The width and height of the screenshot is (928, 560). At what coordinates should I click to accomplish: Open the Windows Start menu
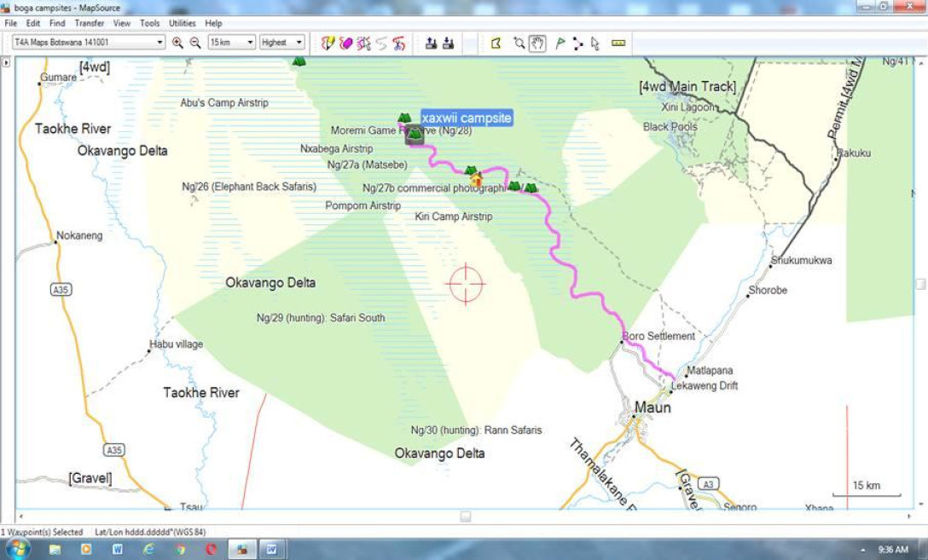[x=16, y=549]
